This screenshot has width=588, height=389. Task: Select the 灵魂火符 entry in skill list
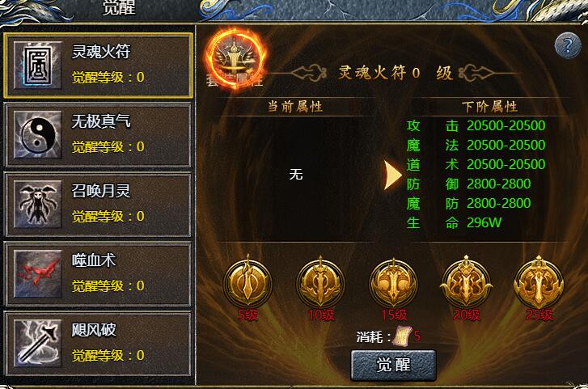[x=98, y=66]
